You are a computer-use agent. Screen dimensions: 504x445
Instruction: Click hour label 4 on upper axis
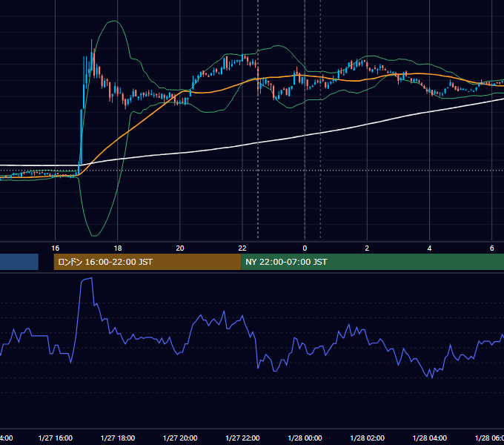[x=429, y=248]
